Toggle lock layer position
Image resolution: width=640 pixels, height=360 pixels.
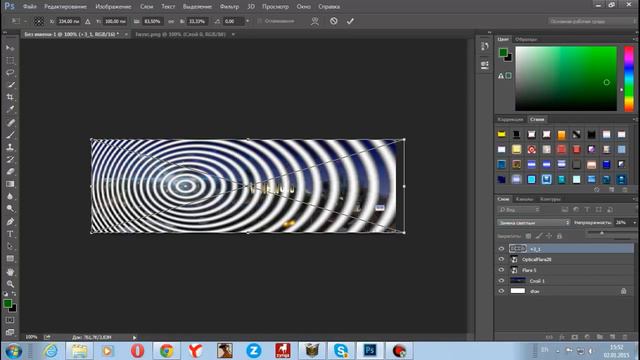point(549,236)
